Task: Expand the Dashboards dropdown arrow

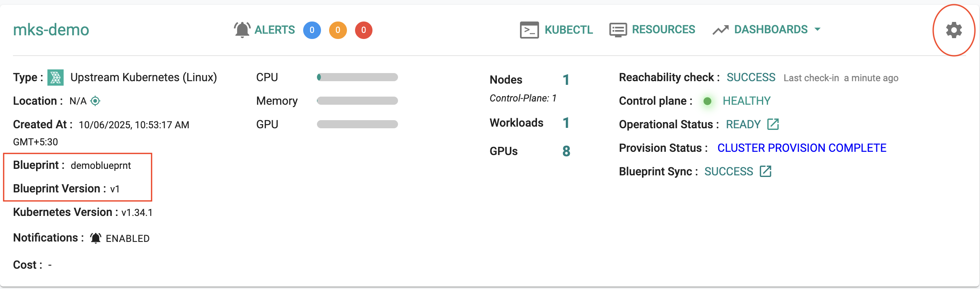Action: [x=817, y=29]
